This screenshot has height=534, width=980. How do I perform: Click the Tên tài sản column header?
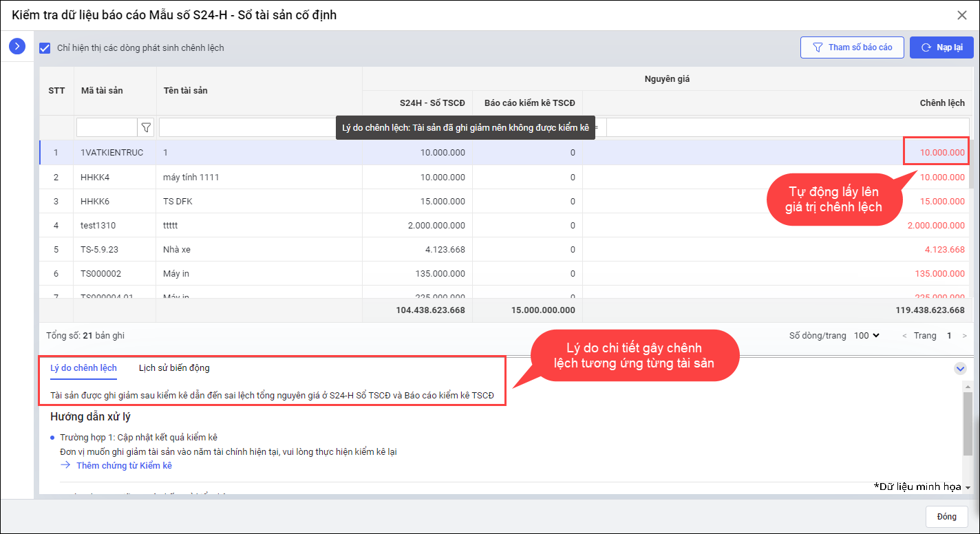click(x=259, y=91)
